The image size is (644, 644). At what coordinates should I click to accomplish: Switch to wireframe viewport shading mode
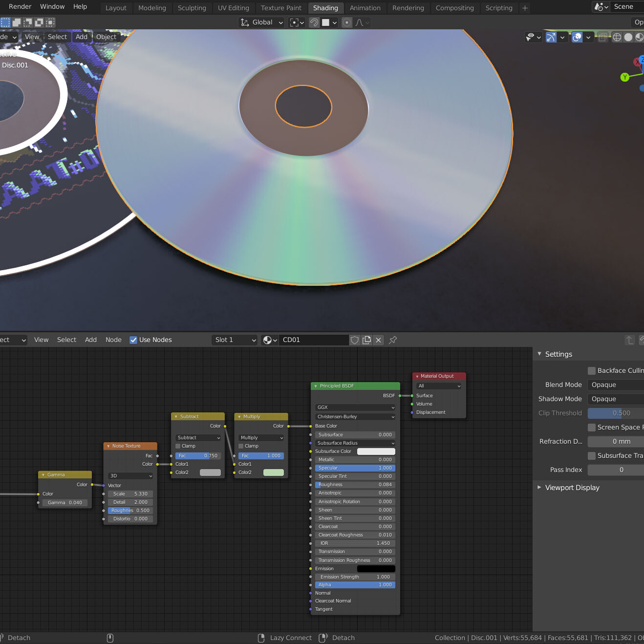(x=617, y=37)
